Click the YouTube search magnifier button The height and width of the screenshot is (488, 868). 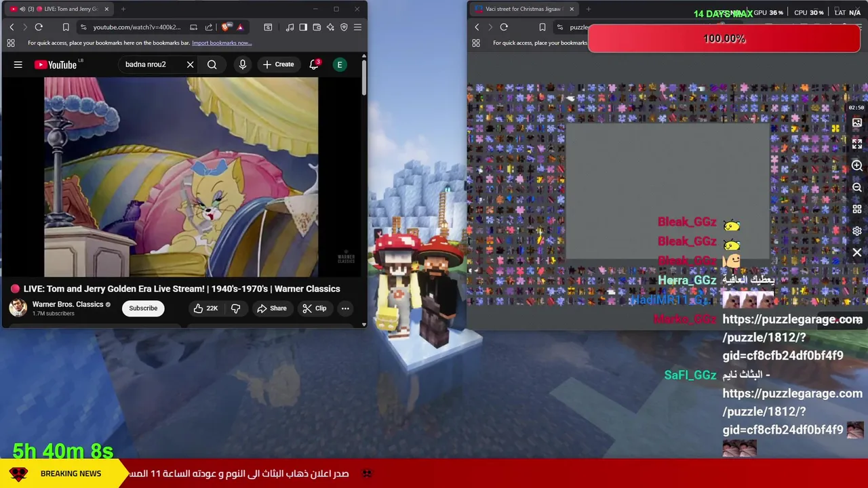212,64
